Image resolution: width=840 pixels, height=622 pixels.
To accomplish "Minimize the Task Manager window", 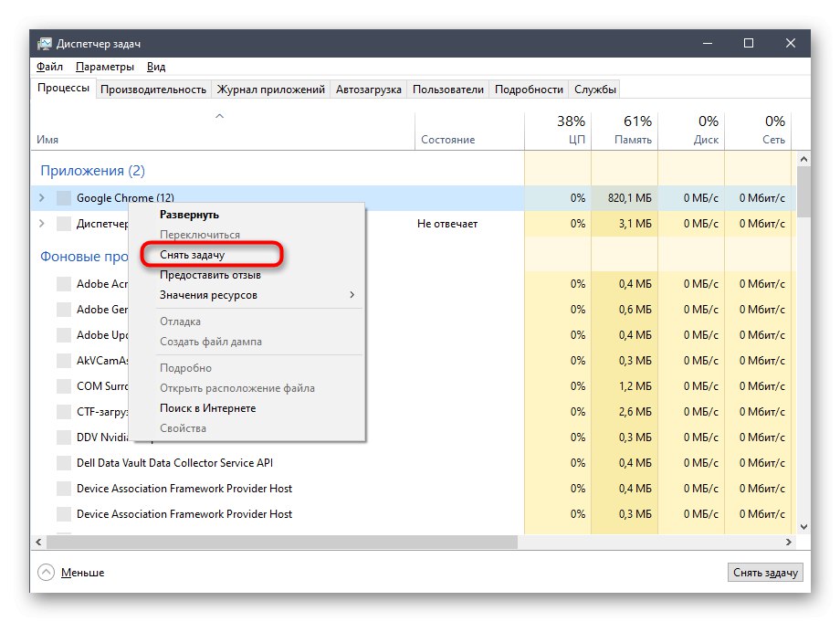I will coord(708,43).
